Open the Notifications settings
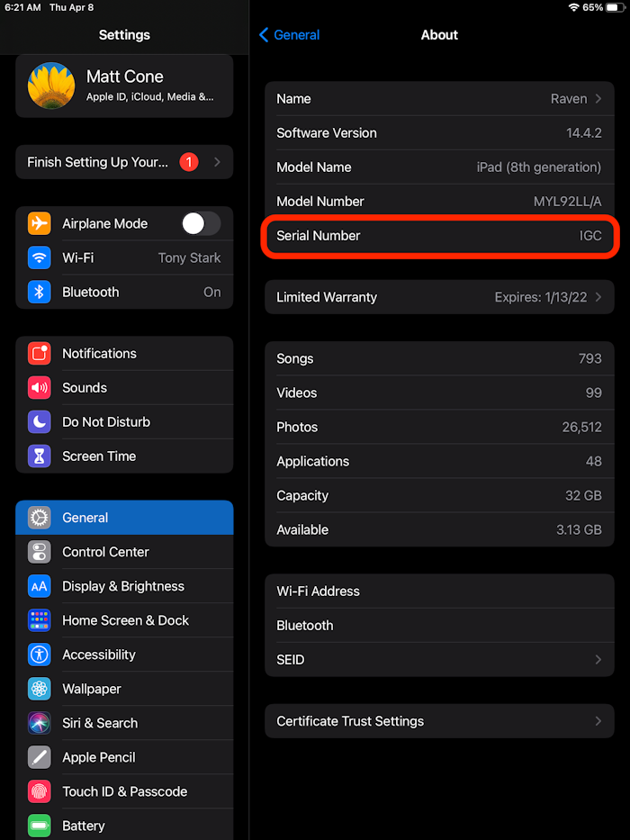The image size is (630, 840). [x=124, y=354]
